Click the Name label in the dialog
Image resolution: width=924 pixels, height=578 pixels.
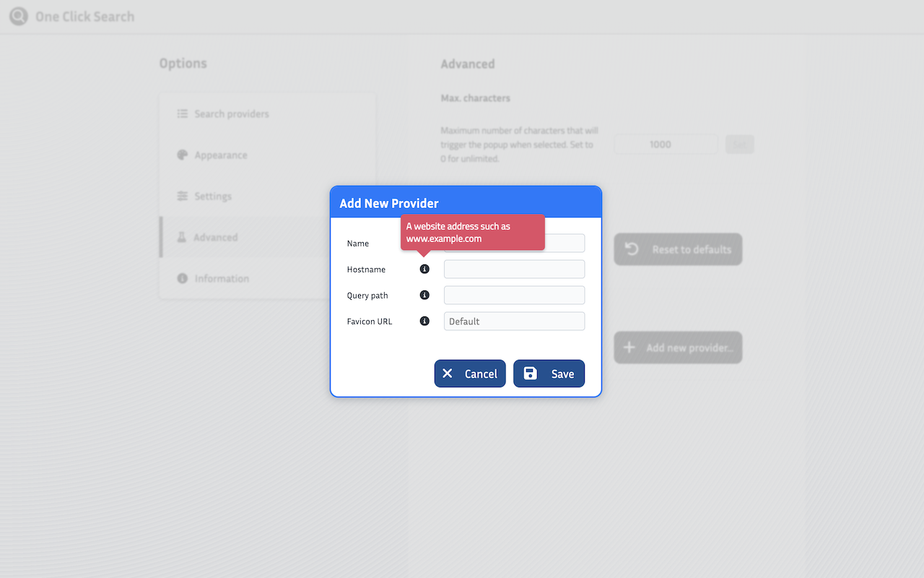point(358,243)
